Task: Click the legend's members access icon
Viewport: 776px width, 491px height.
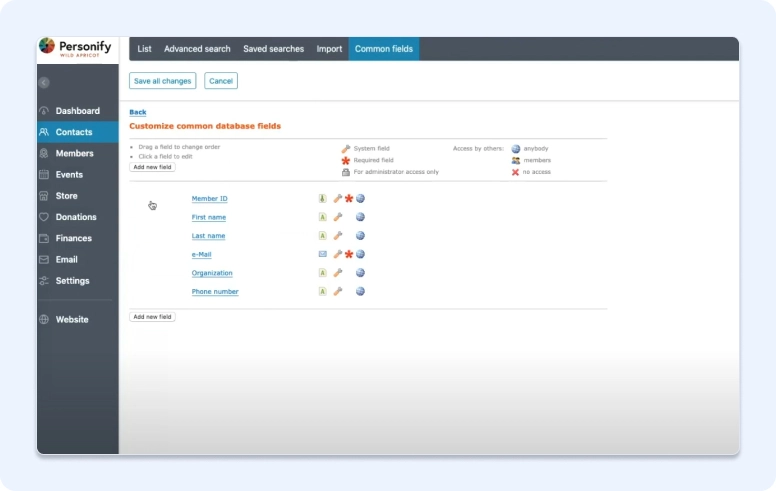Action: [x=516, y=160]
